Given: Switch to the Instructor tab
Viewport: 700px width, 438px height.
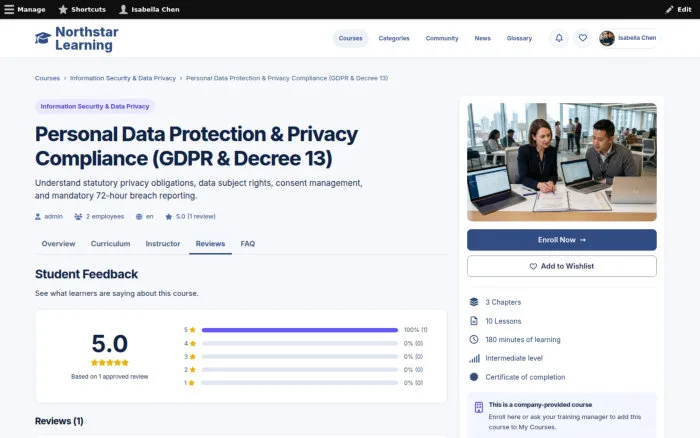Looking at the screenshot, I should pos(163,244).
